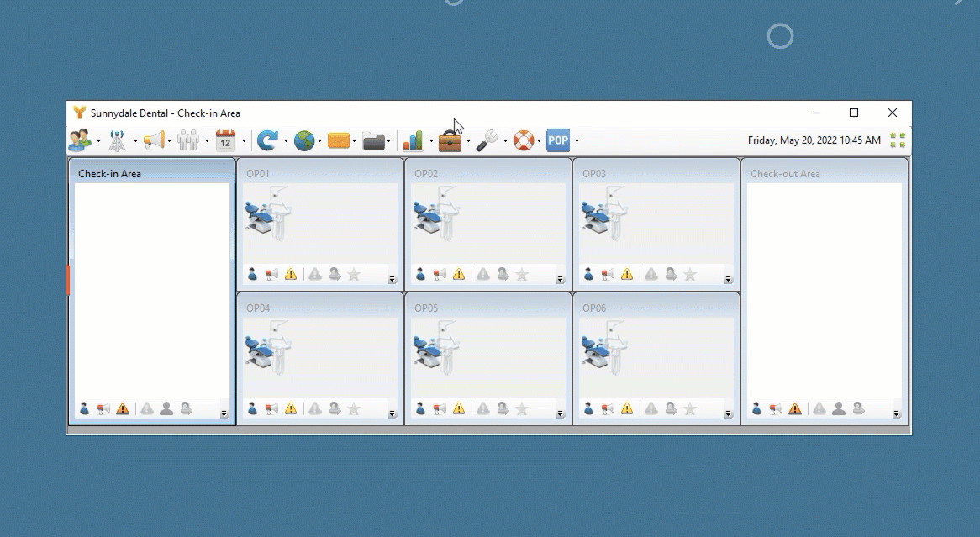980x537 pixels.
Task: Toggle the warning alert icon in OP01
Action: tap(291, 275)
